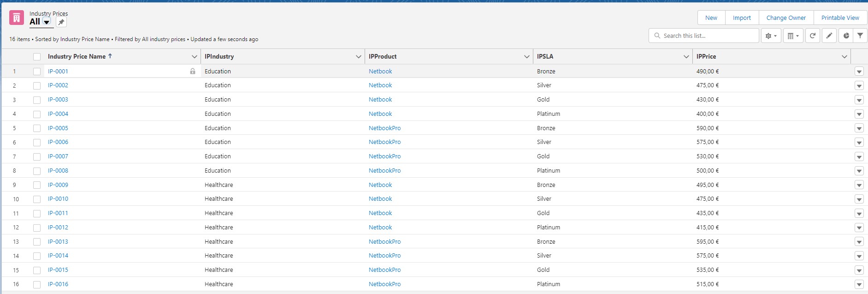Click the pencil edit list icon
The image size is (868, 294).
point(829,36)
